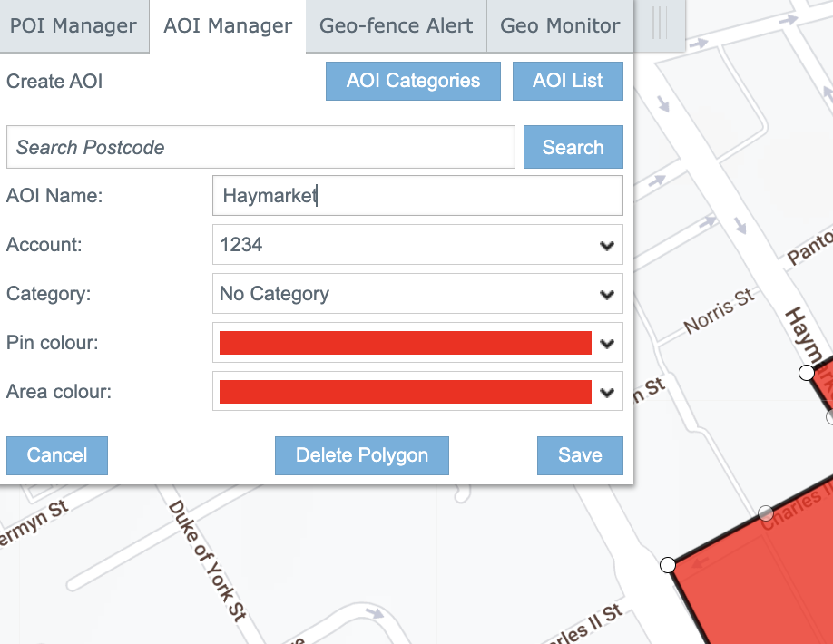The width and height of the screenshot is (833, 644).
Task: Open the Category dropdown set to No Category
Action: pyautogui.click(x=417, y=294)
